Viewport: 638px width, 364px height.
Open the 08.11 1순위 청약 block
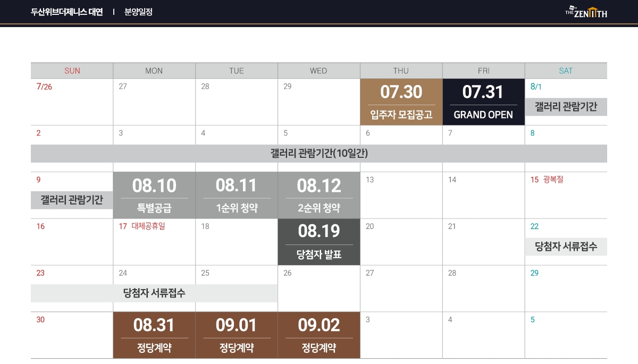pyautogui.click(x=237, y=195)
